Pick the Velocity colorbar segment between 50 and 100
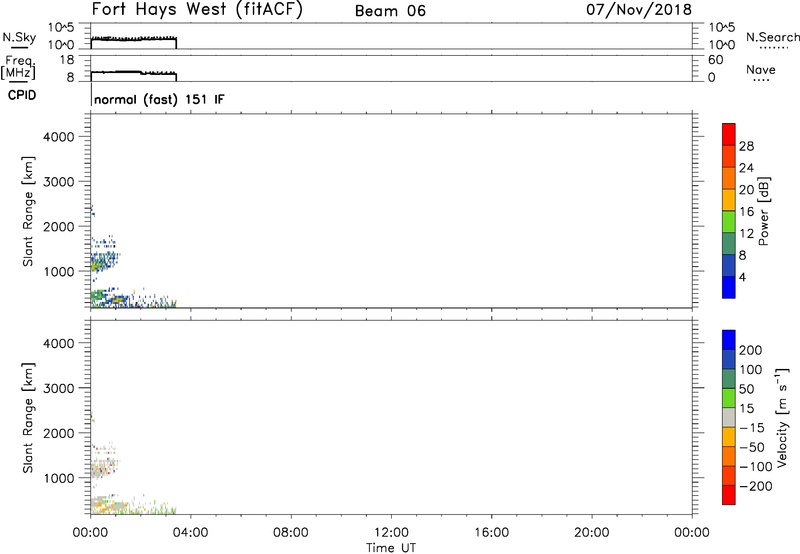800x554 pixels. click(729, 379)
